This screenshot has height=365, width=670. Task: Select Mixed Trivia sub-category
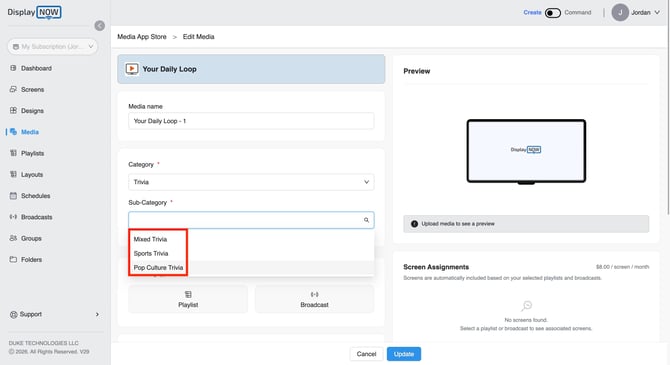click(251, 239)
